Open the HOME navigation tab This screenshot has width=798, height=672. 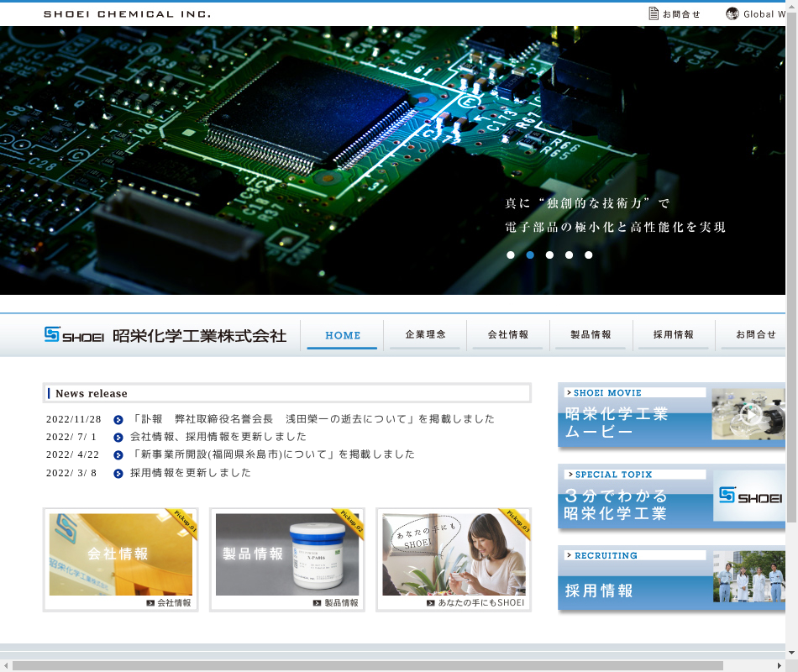tap(342, 335)
